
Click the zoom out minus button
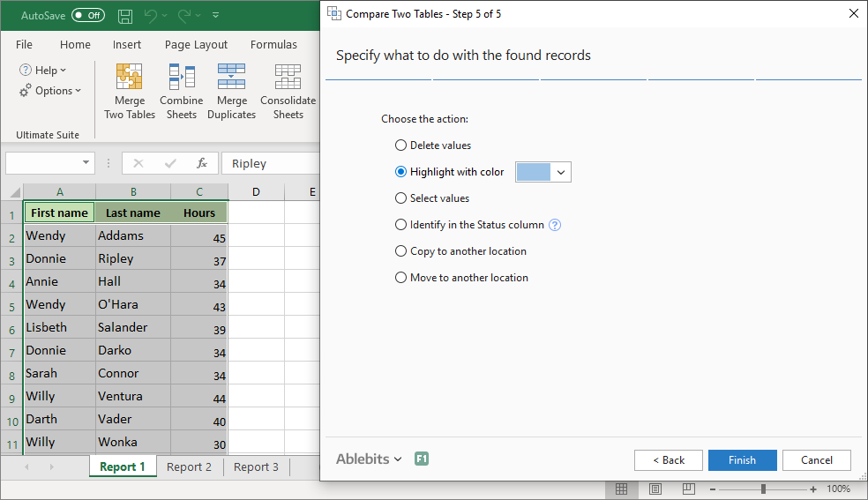click(x=713, y=489)
